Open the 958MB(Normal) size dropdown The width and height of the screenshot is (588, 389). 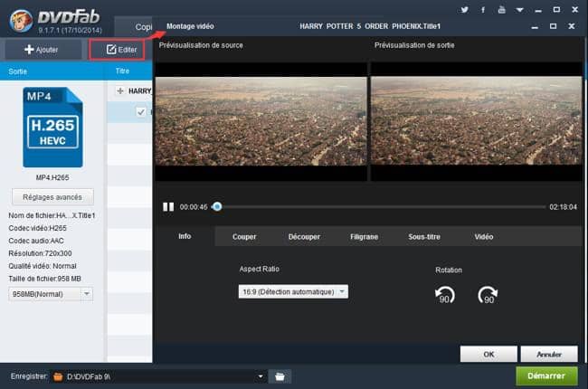click(x=51, y=294)
